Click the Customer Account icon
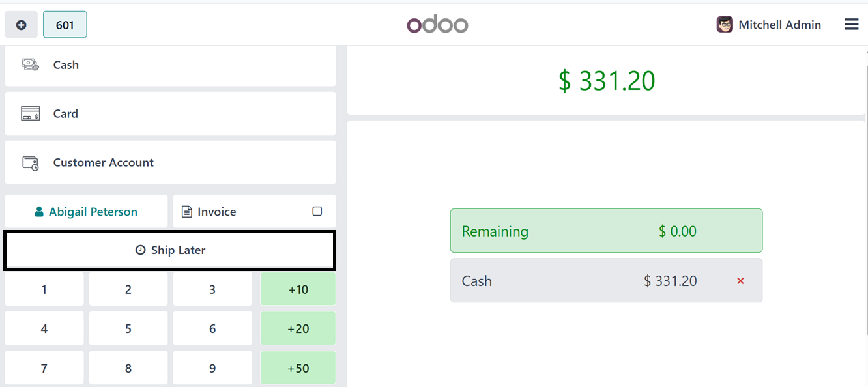Image resolution: width=868 pixels, height=387 pixels. [x=31, y=163]
